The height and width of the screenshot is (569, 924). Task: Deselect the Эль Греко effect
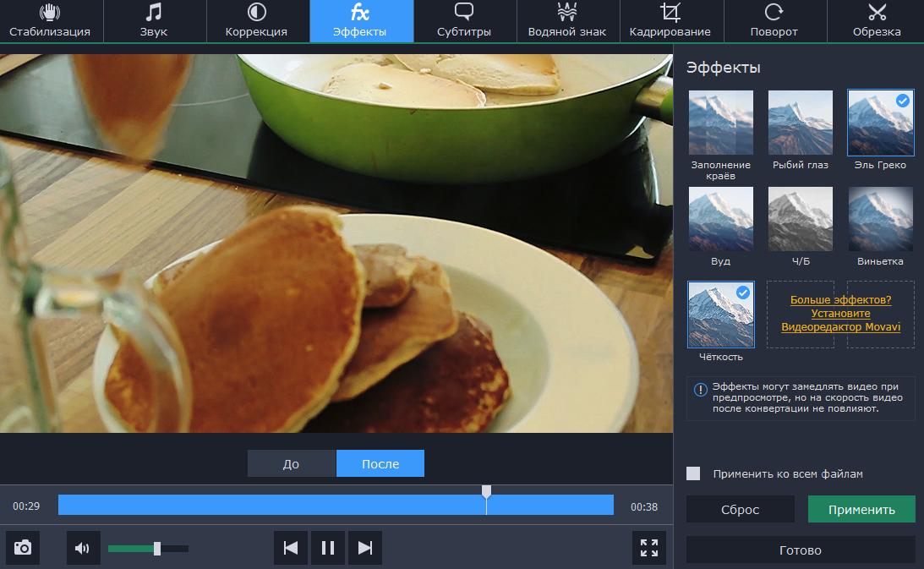click(x=880, y=123)
